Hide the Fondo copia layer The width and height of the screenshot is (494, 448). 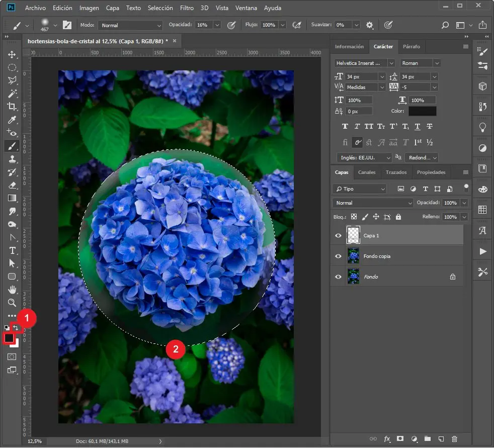[338, 256]
